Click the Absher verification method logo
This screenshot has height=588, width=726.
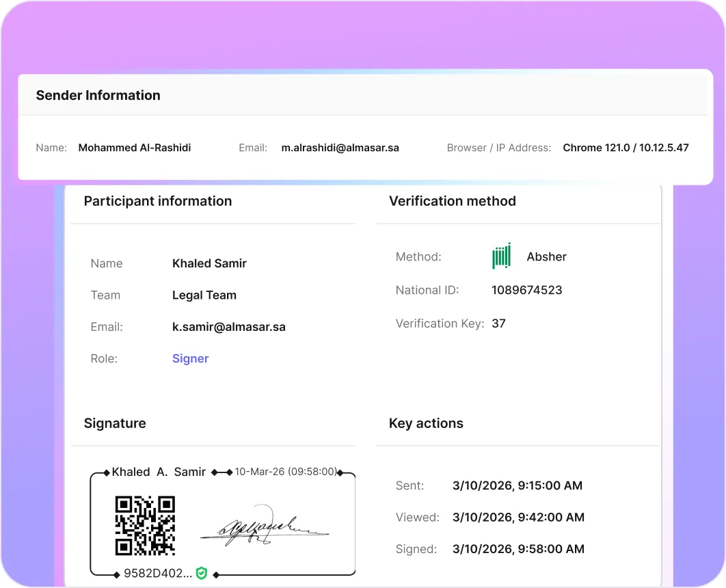coord(501,256)
